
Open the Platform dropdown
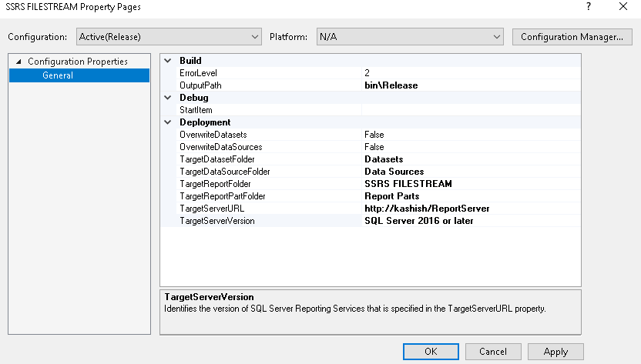click(x=410, y=36)
